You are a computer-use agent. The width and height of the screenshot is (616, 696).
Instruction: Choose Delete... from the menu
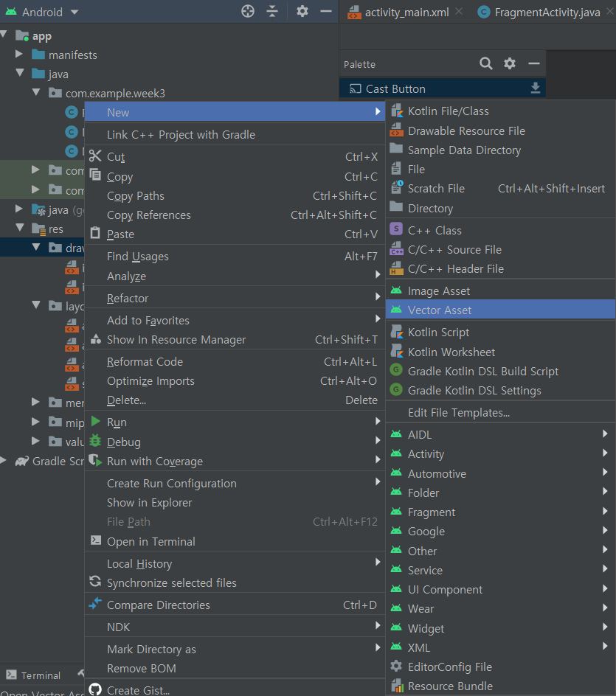[x=235, y=400]
